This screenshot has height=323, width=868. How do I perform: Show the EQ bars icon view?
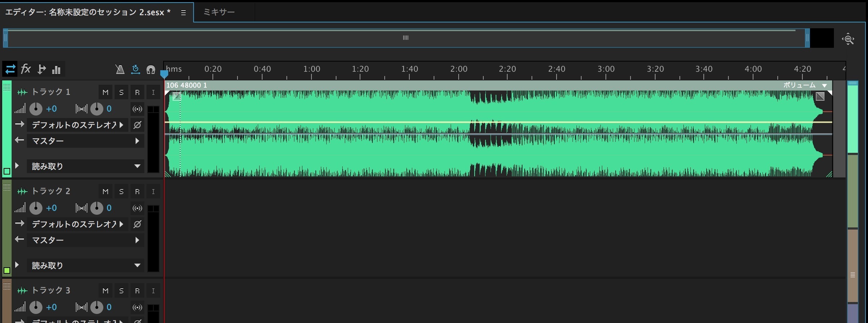[x=56, y=69]
